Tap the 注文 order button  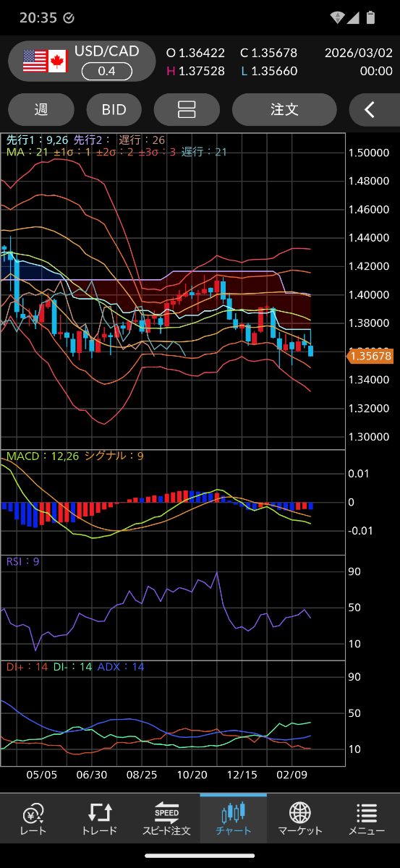pos(284,110)
